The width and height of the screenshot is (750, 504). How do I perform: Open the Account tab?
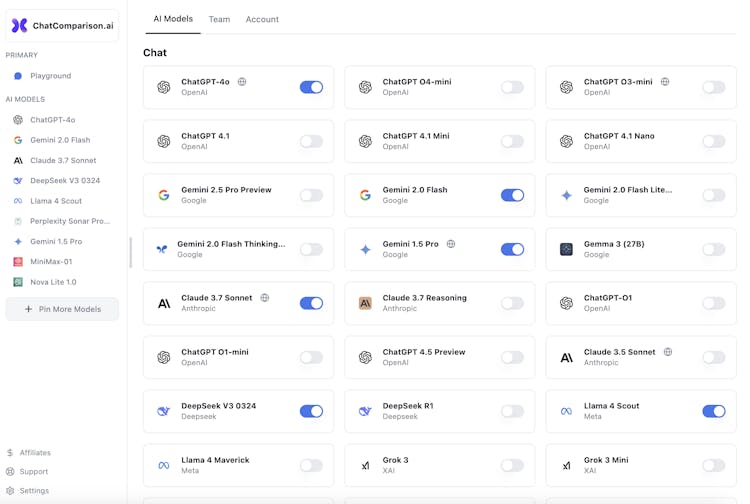pyautogui.click(x=262, y=20)
